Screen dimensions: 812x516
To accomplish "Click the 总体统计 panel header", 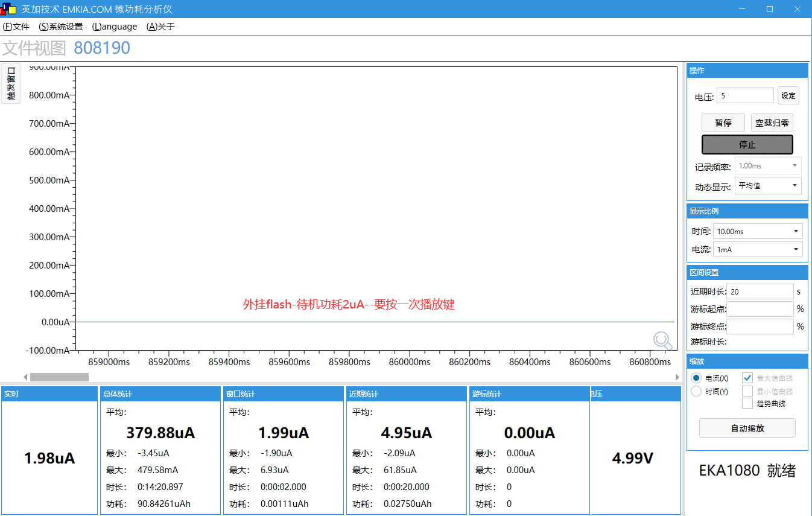I will 159,394.
